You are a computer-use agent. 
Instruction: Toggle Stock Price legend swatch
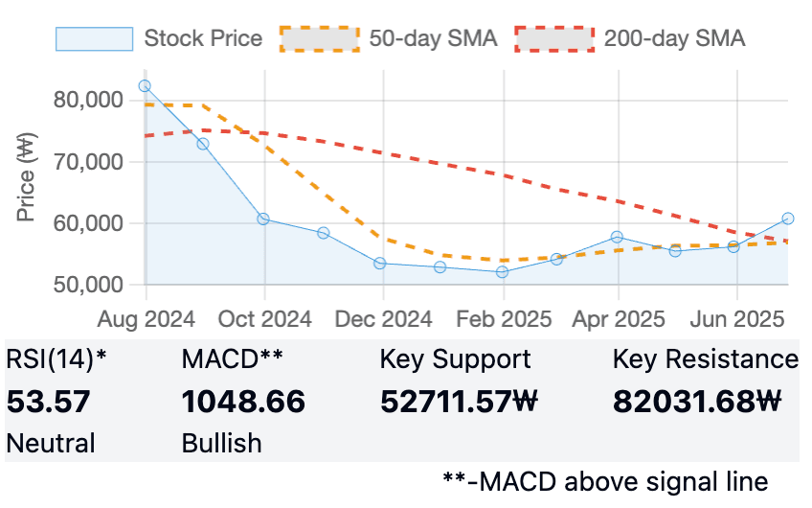[x=94, y=38]
